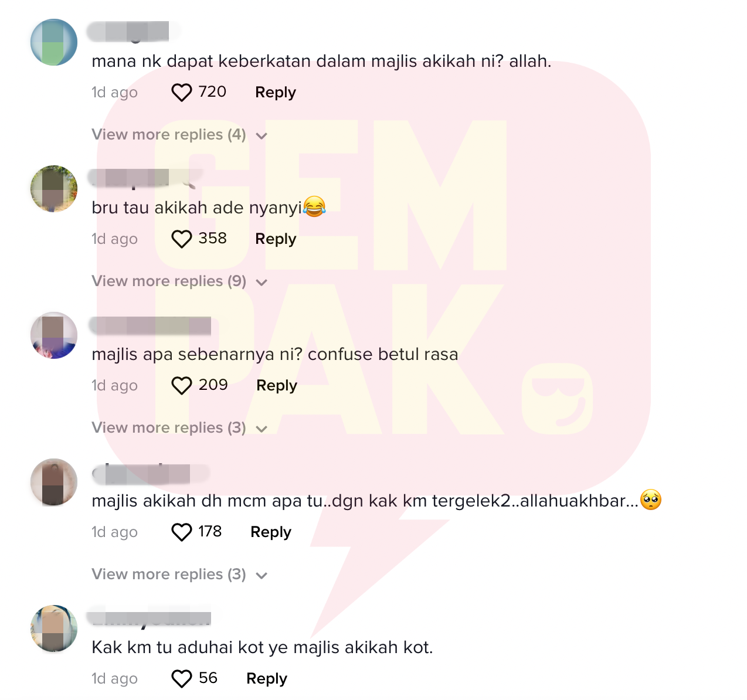Reply to 'kak km tergelek2' comment

pyautogui.click(x=271, y=532)
